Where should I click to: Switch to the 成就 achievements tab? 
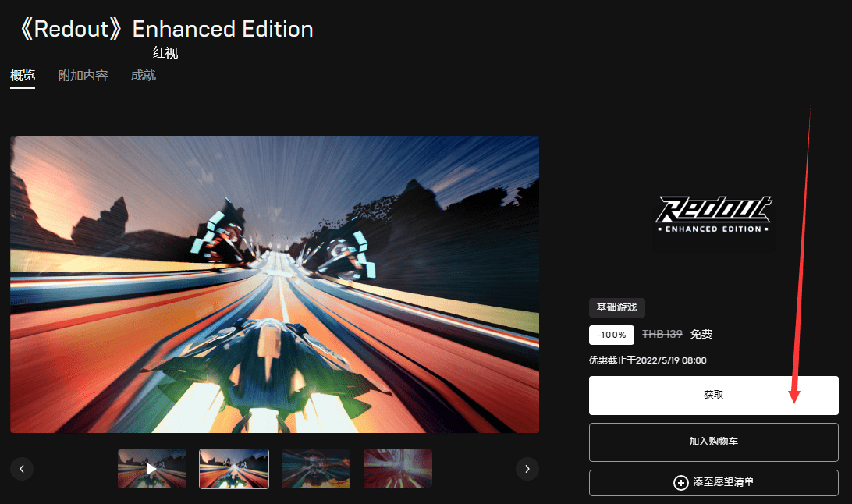coord(144,76)
